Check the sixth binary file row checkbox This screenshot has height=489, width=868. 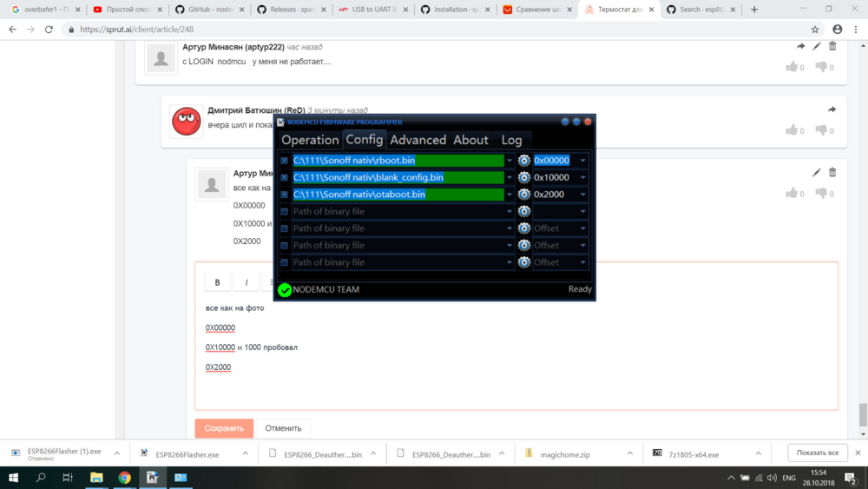[x=285, y=245]
